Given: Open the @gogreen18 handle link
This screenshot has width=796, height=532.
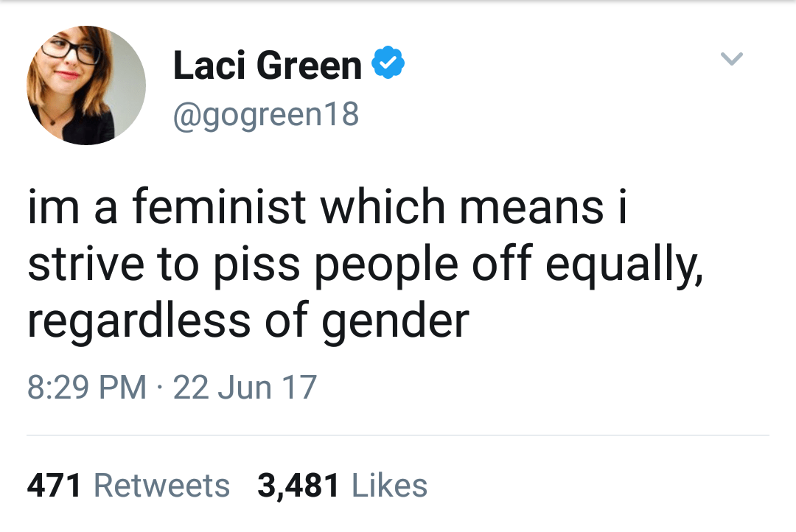Looking at the screenshot, I should [x=265, y=113].
